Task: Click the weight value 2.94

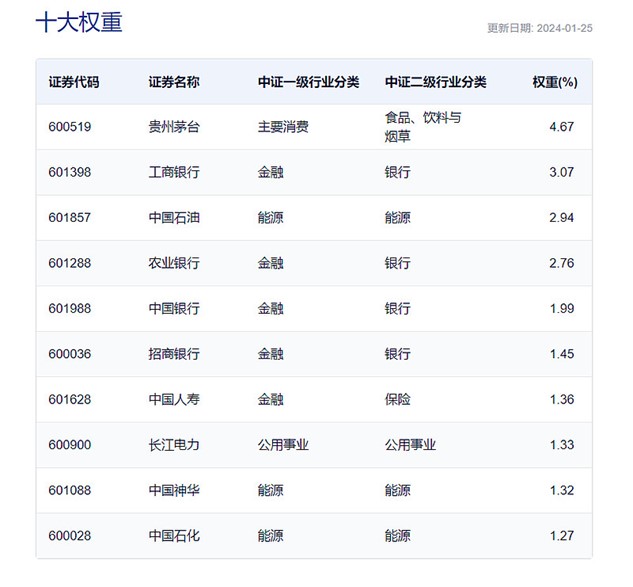Action: pyautogui.click(x=562, y=218)
